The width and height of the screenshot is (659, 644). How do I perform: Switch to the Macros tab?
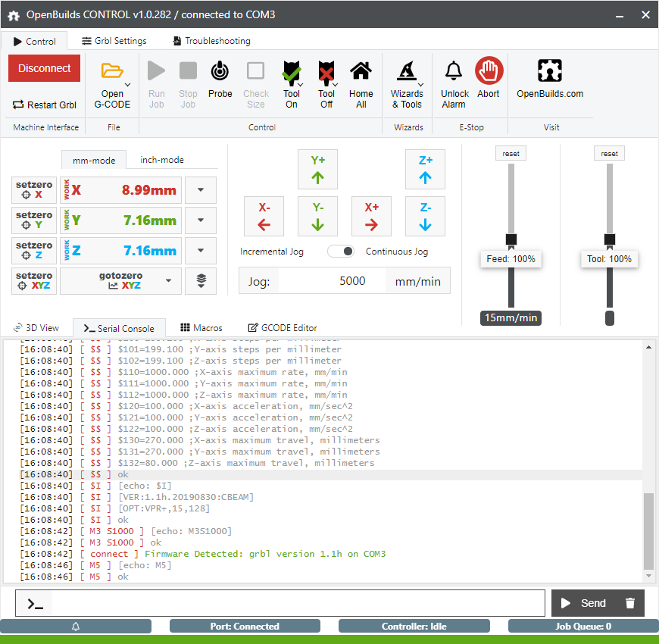tap(201, 328)
